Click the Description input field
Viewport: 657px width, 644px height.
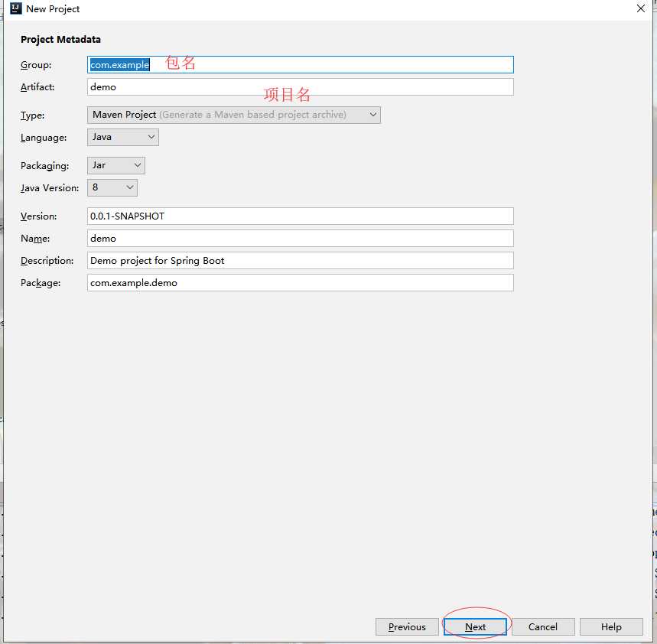click(300, 261)
